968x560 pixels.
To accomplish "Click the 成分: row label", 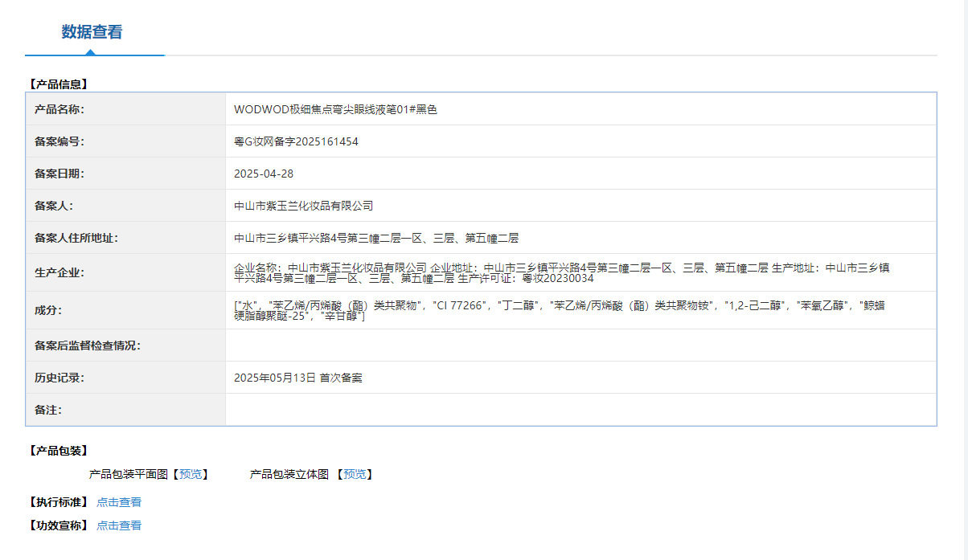I will (48, 310).
